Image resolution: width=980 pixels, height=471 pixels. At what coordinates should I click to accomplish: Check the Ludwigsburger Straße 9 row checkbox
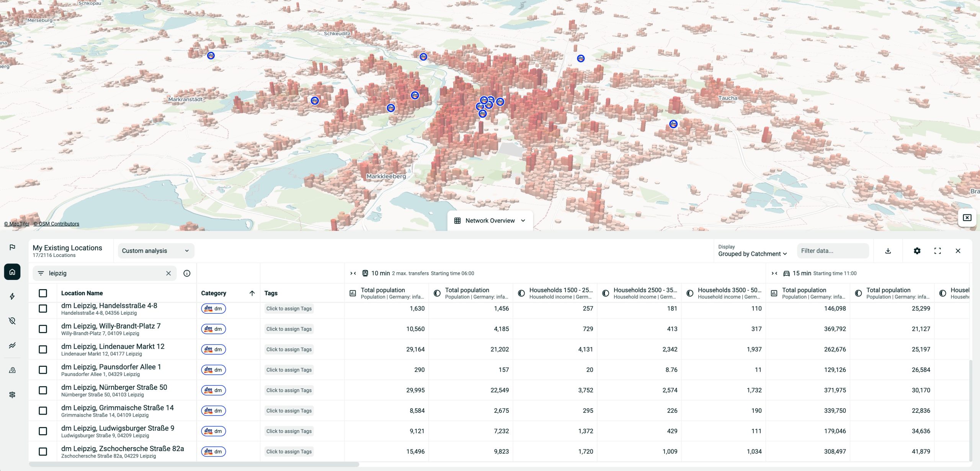(43, 431)
